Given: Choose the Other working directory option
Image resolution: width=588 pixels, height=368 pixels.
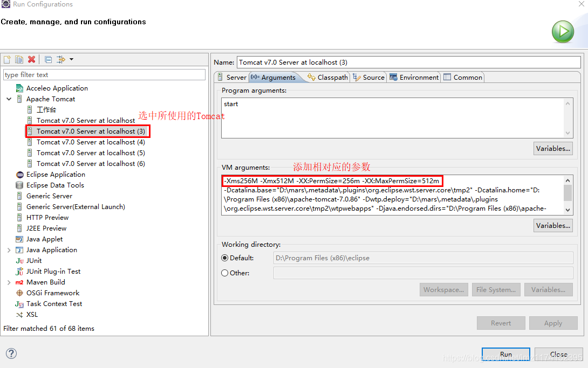Looking at the screenshot, I should (224, 273).
